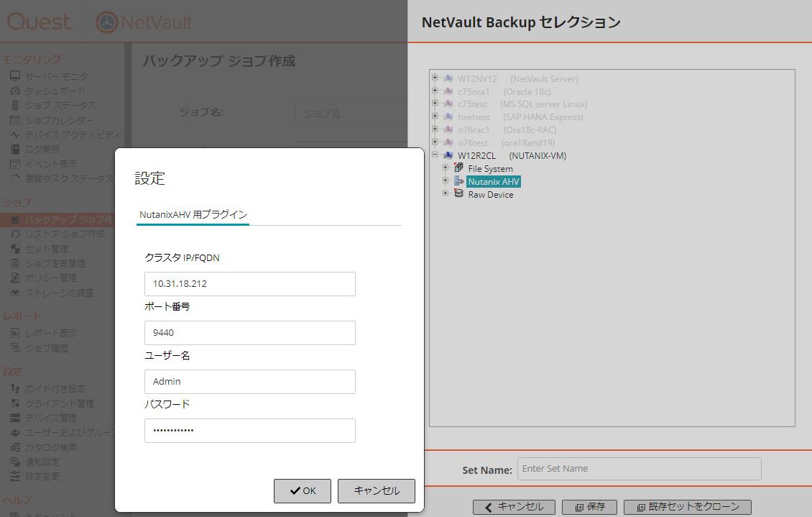Expand the o76test tree node
812x517 pixels.
(435, 142)
